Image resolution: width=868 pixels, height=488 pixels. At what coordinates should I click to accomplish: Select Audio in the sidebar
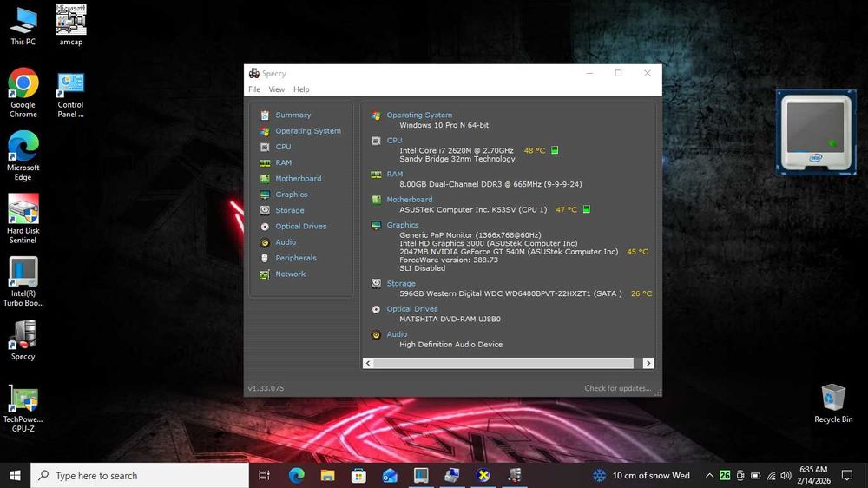pos(285,242)
